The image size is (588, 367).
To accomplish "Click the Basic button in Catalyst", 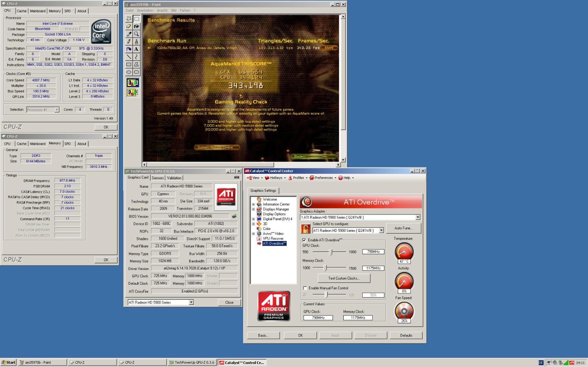I will (x=263, y=335).
